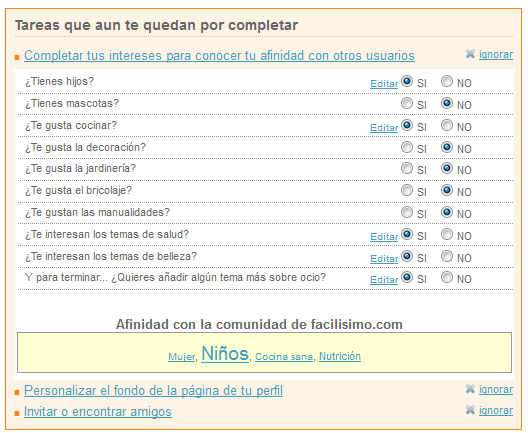Select SI for ¿Te gusta la jardinería?
Viewport: 528px width, 433px height.
407,168
